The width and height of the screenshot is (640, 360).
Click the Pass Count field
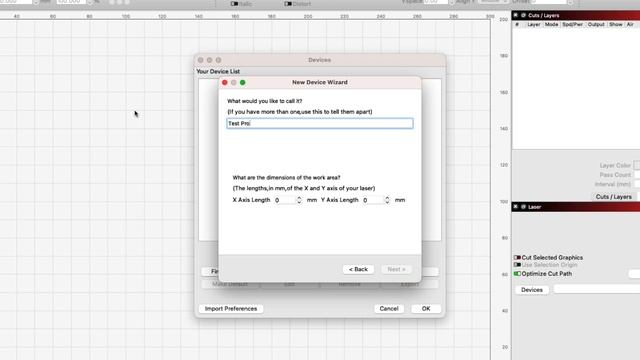point(637,175)
